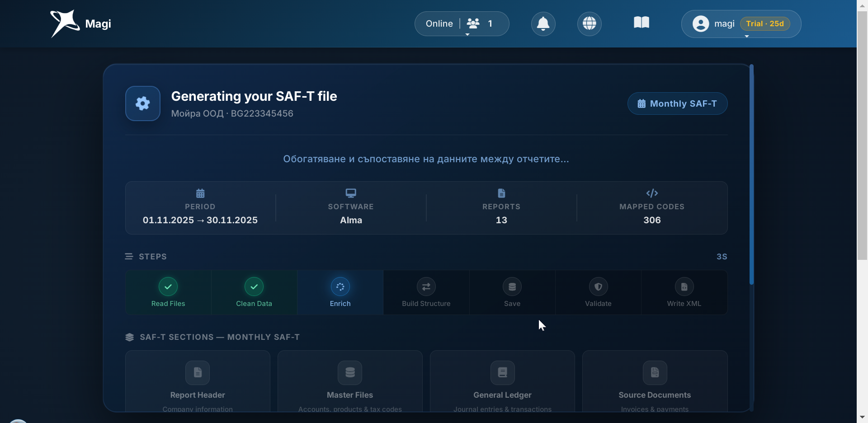The image size is (868, 423).
Task: Click the Source Documents section icon
Action: pos(655,372)
